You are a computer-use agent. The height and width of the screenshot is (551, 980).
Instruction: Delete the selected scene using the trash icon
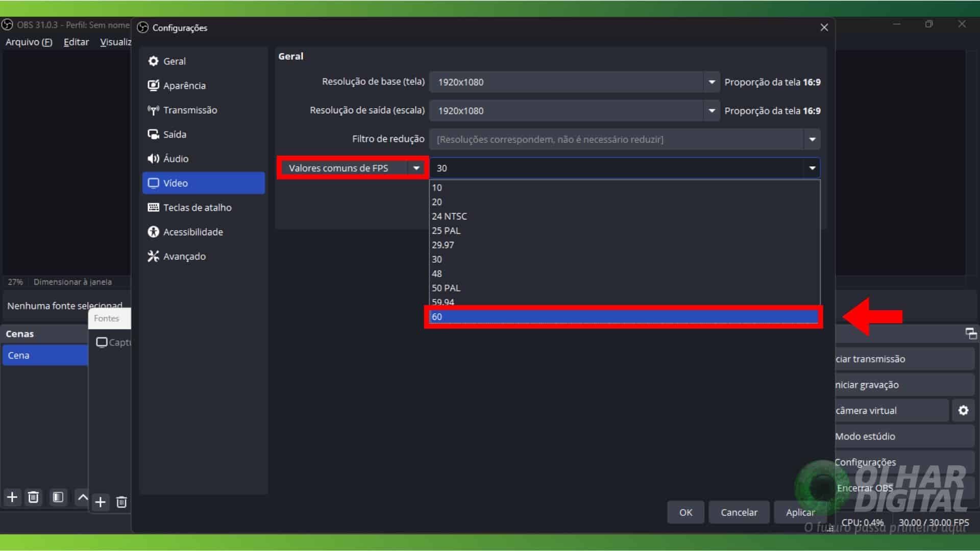point(33,497)
